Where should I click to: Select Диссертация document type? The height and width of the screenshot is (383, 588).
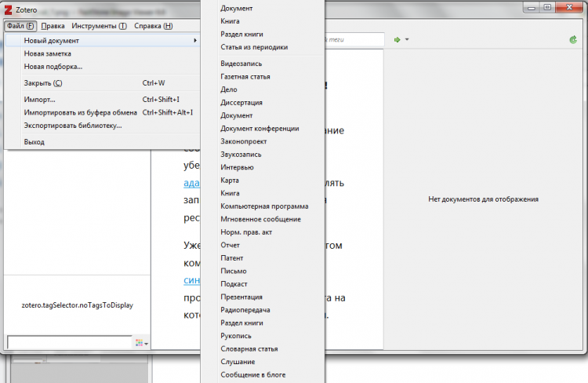pos(241,102)
